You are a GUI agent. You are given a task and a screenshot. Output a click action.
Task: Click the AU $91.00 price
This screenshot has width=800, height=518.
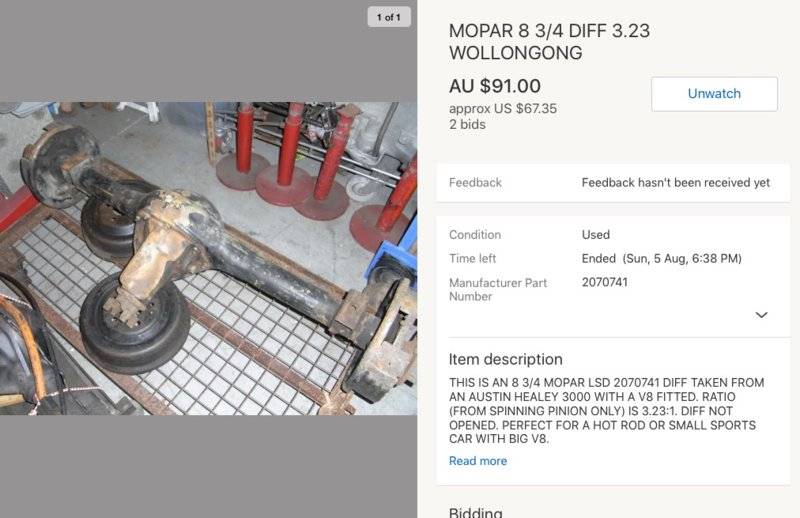pyautogui.click(x=494, y=86)
